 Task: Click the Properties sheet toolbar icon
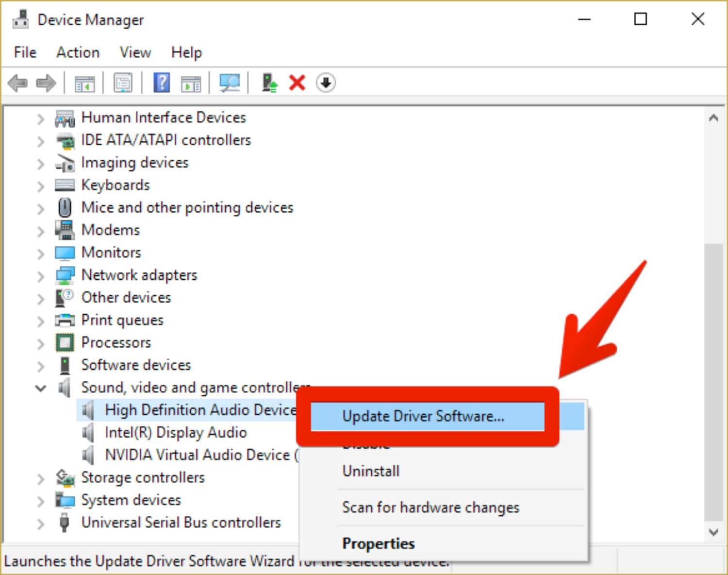point(123,83)
